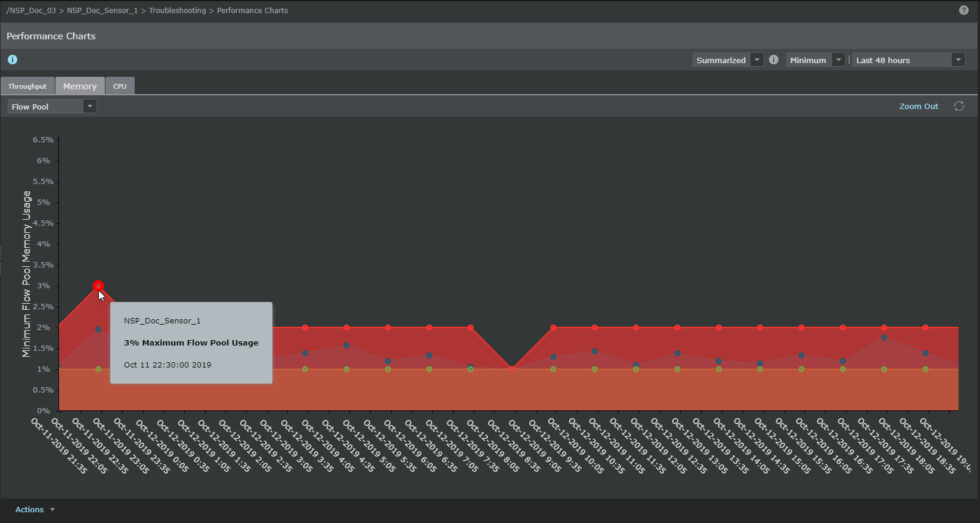This screenshot has height=523, width=980.
Task: Click the blue info icon below Performance Charts
Action: 13,60
